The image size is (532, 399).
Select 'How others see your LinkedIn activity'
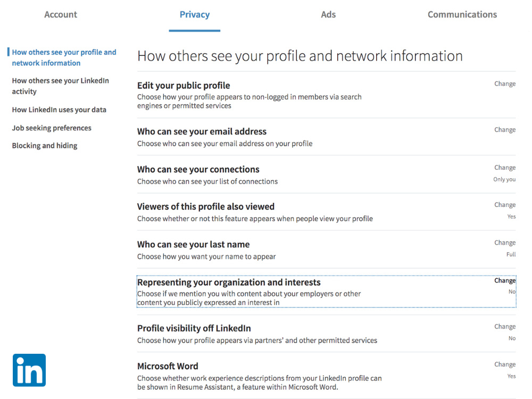60,86
